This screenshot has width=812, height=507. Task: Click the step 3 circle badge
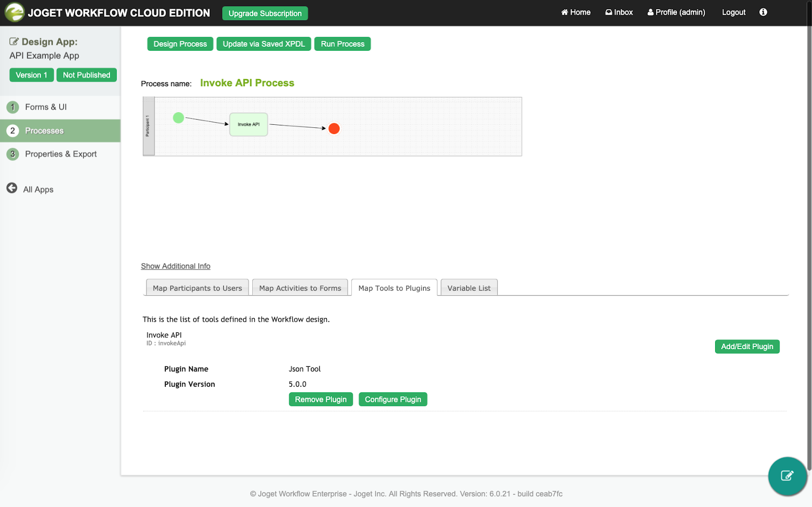[13, 154]
